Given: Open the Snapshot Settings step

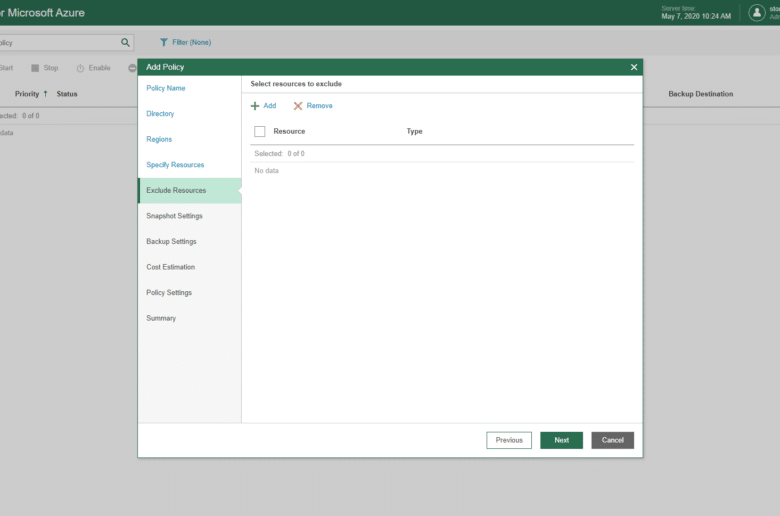Looking at the screenshot, I should 190,216.
